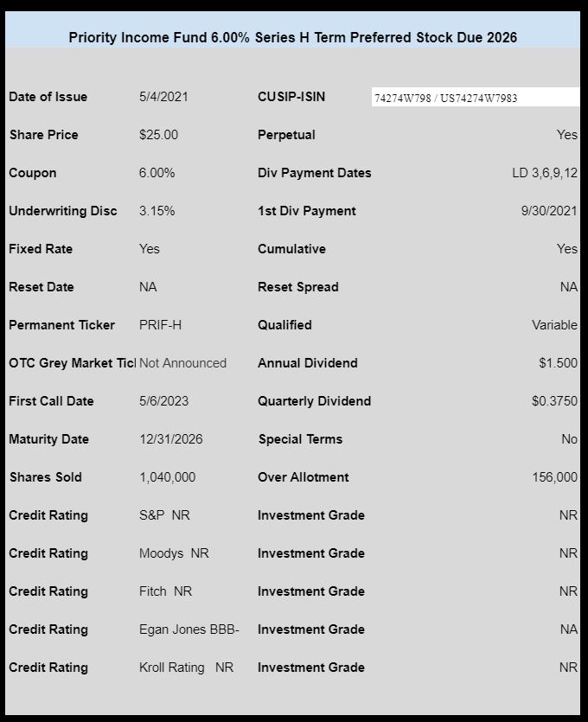588x722 pixels.
Task: Click the Quarterly Dividend value $0.3750
Action: [x=554, y=401]
